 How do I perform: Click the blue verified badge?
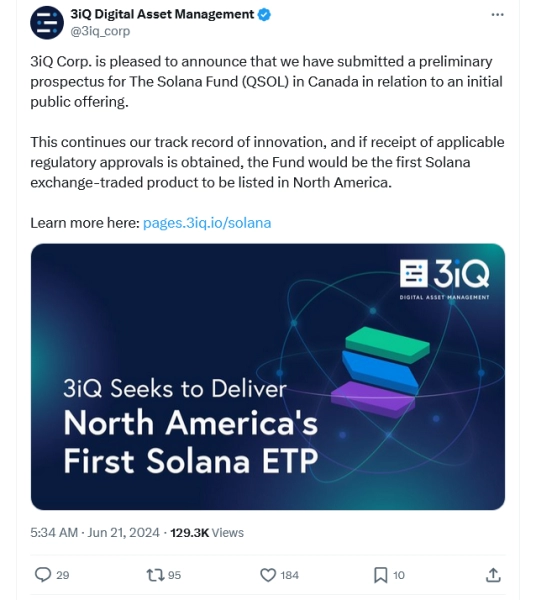coord(264,15)
